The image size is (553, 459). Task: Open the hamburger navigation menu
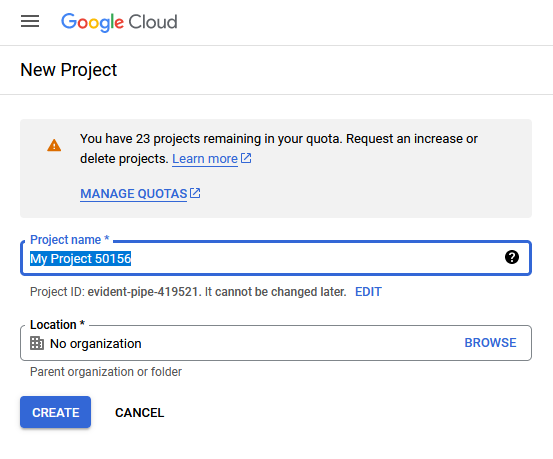30,22
